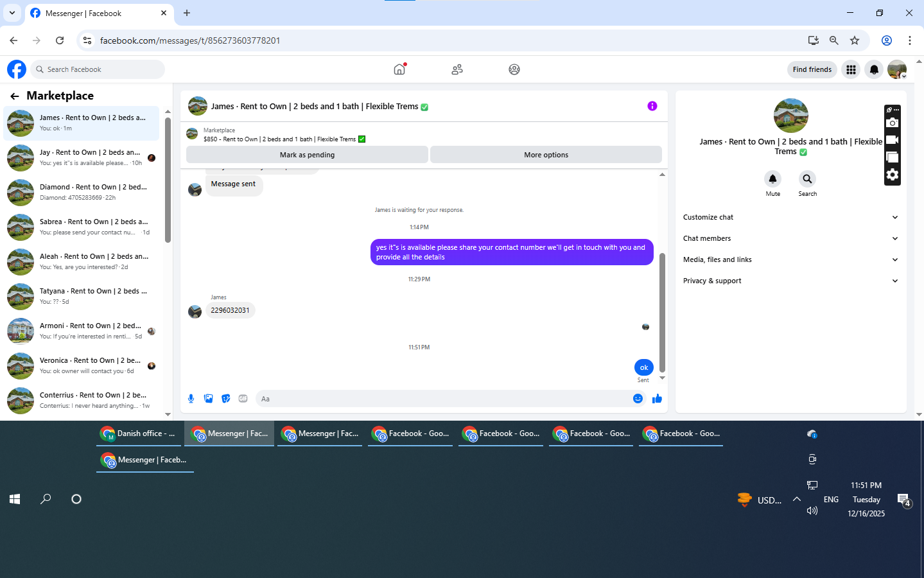Expand Media, files and links section
924x578 pixels.
click(790, 259)
